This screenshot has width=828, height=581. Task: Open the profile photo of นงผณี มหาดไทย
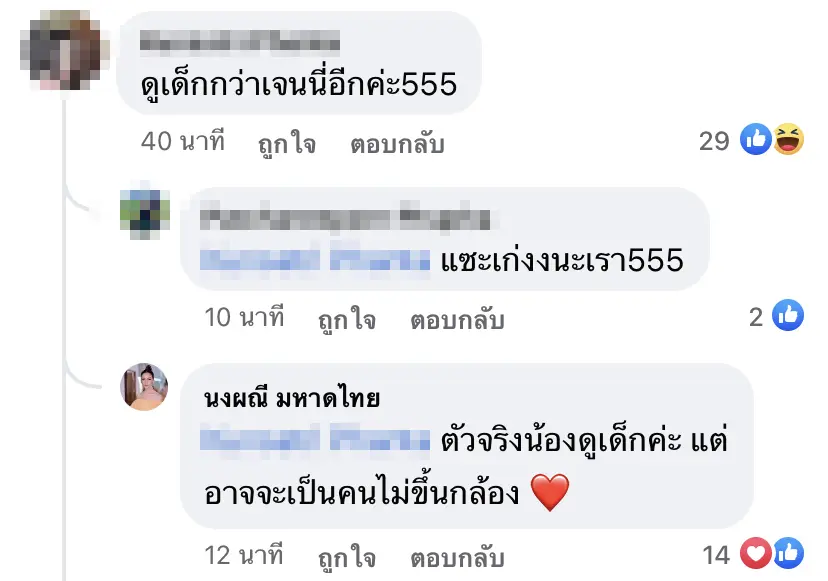point(145,387)
